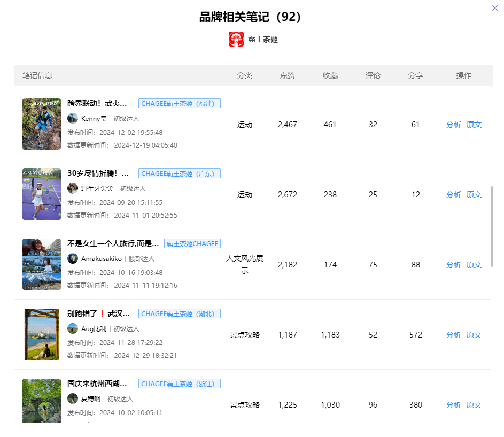Click the 分享 column header
504x437 pixels.
[x=416, y=75]
